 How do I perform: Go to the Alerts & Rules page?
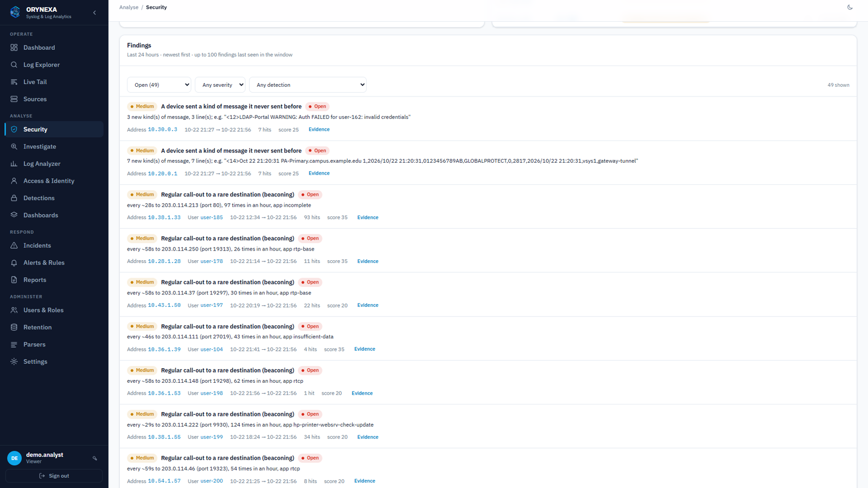(54, 262)
